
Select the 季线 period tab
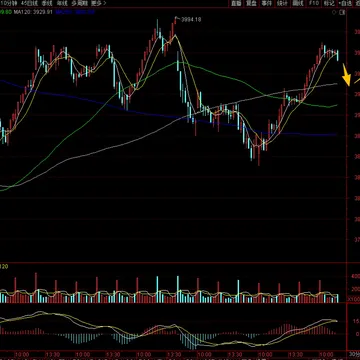click(x=47, y=3)
